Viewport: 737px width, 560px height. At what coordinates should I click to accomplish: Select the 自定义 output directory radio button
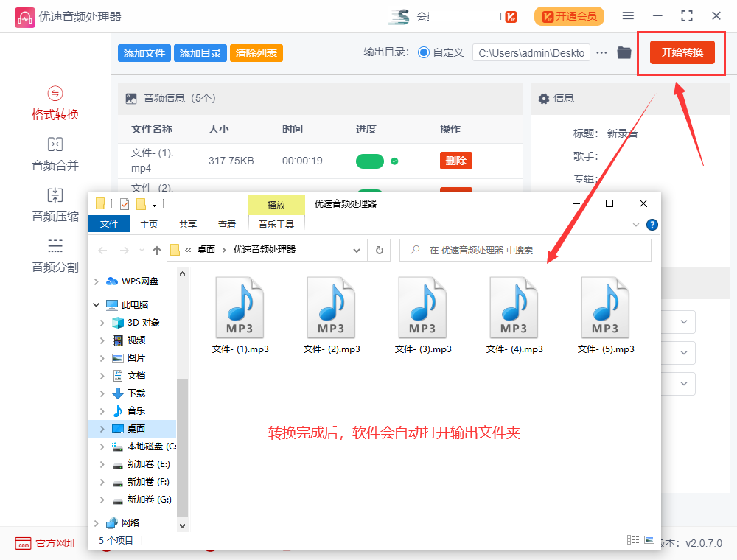(424, 52)
